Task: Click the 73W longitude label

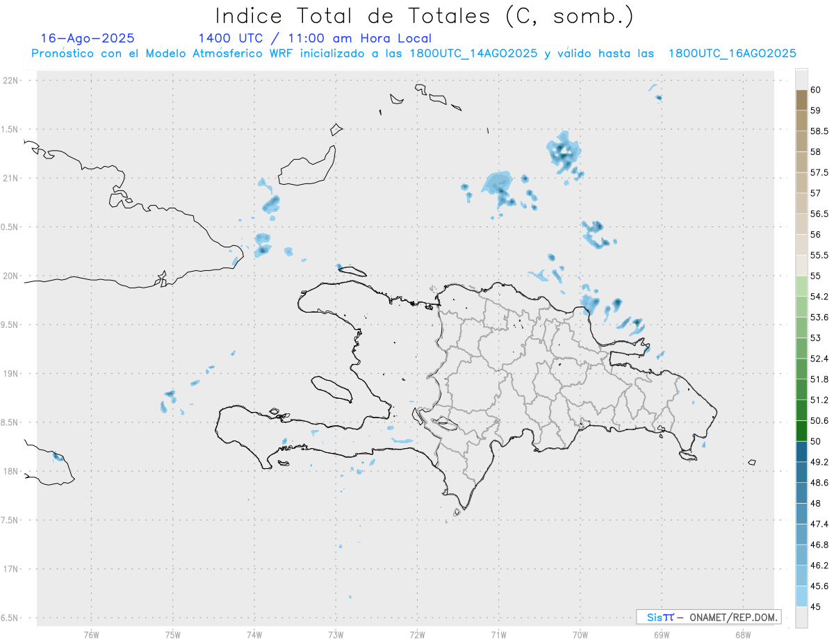Action: click(x=336, y=634)
